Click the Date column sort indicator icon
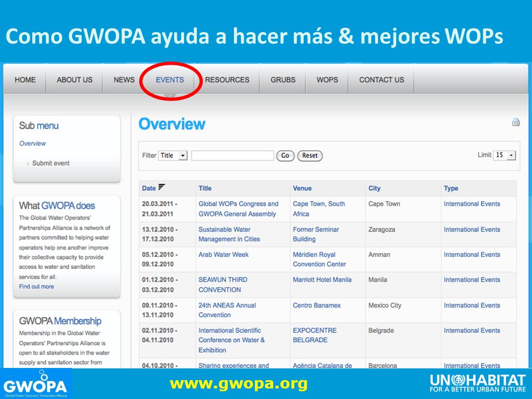This screenshot has width=532, height=399. [x=161, y=187]
